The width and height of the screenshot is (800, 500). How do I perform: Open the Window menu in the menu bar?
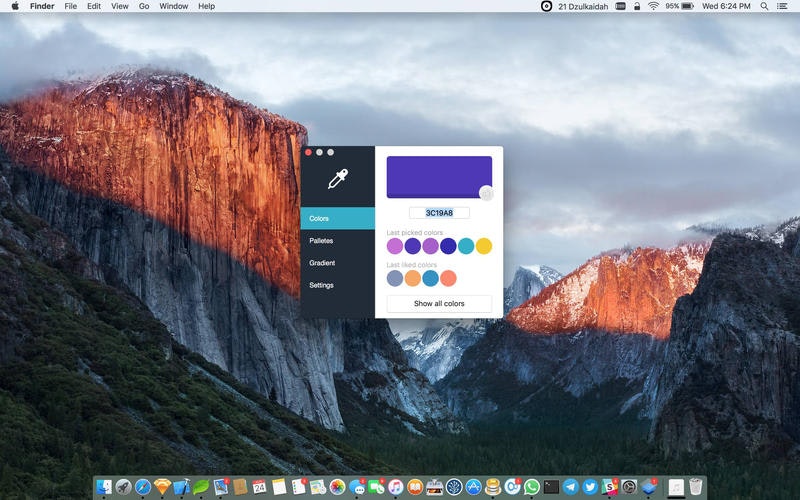[173, 6]
